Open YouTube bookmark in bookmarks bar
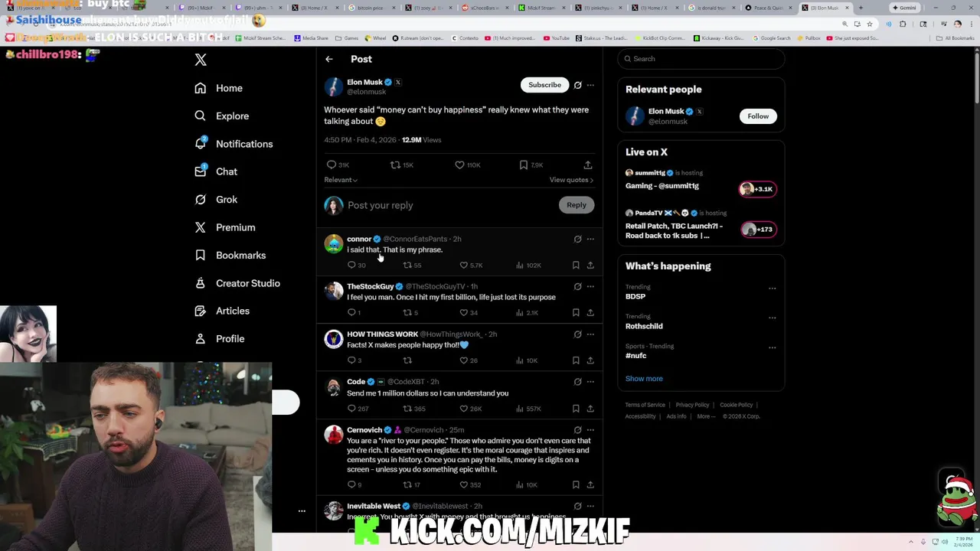980x551 pixels. click(x=557, y=37)
